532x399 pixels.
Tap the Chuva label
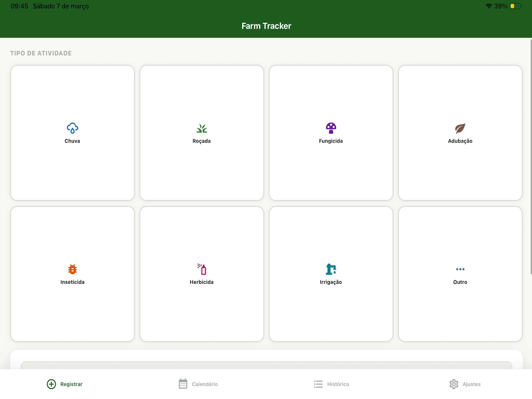point(72,141)
